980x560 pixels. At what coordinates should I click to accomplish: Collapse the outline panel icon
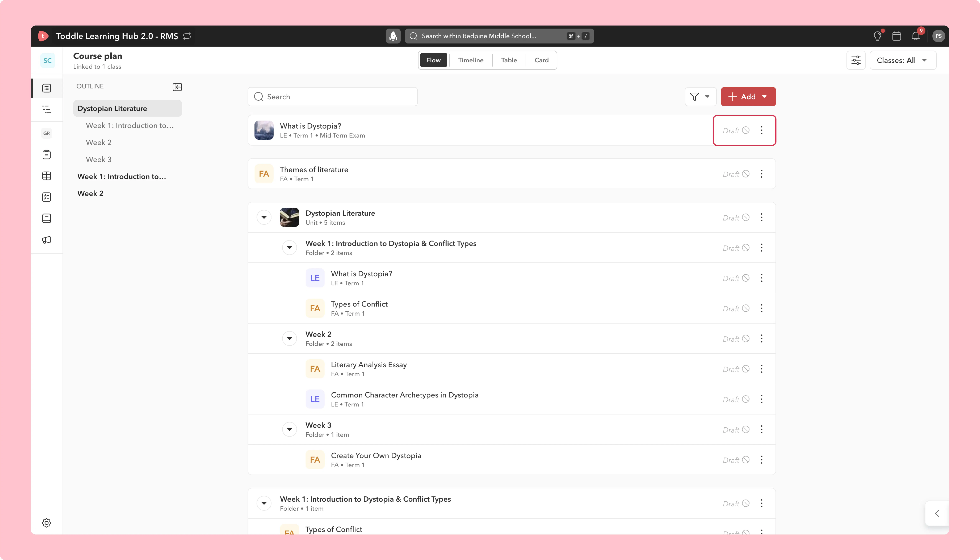(177, 87)
